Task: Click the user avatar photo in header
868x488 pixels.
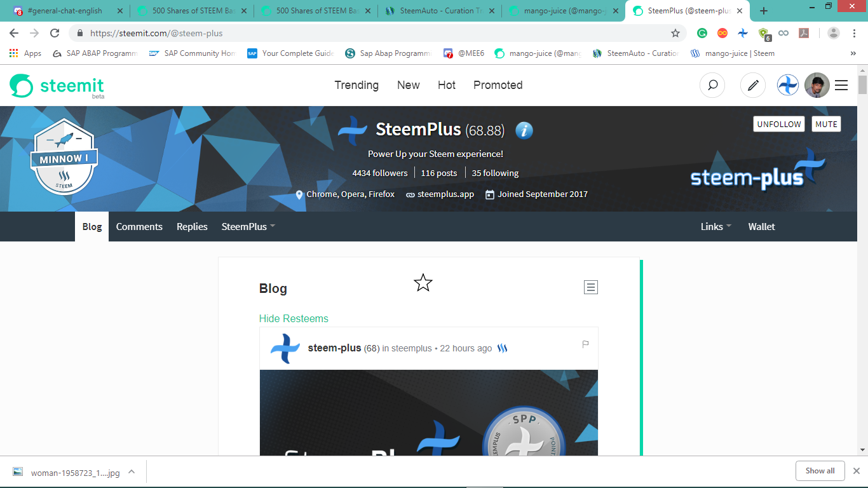Action: pyautogui.click(x=817, y=85)
